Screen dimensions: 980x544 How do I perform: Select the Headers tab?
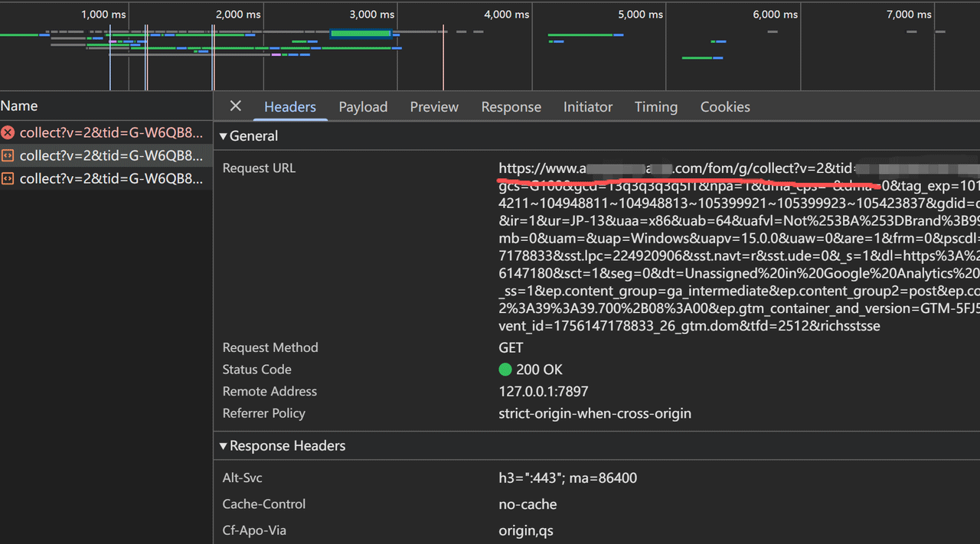pos(289,107)
